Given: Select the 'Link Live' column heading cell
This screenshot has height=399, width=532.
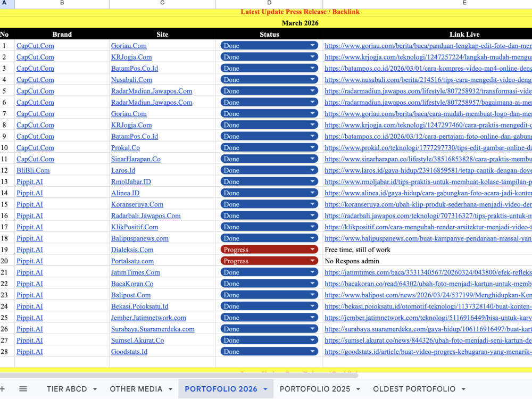Looking at the screenshot, I should 428,34.
